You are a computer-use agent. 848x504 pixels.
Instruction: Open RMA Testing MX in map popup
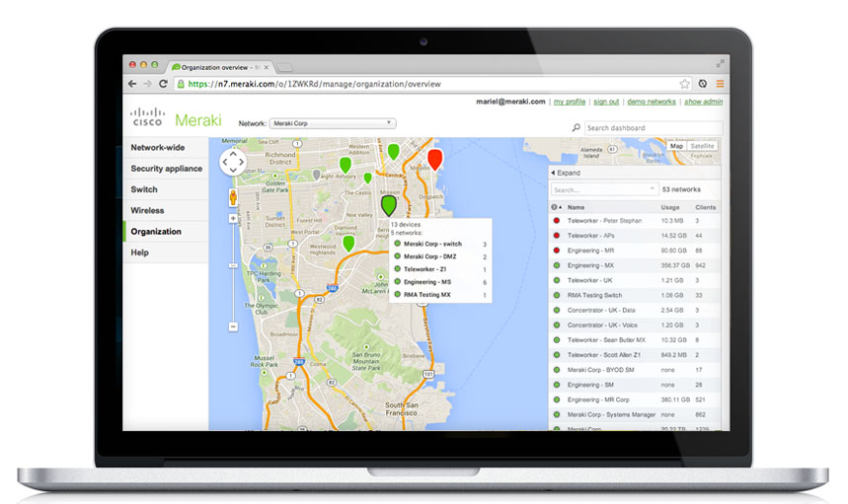[427, 295]
